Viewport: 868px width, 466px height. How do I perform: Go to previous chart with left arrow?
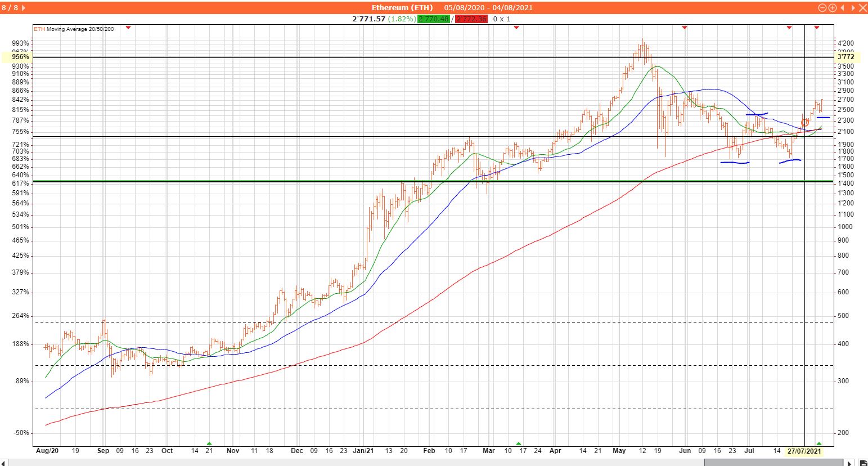click(x=842, y=8)
